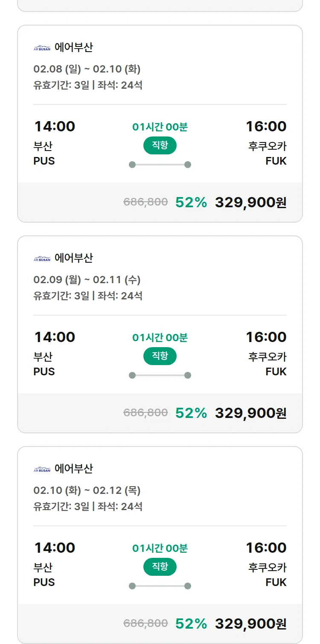320x644 pixels.
Task: Click the 52% discount on the 02.08 flight
Action: [x=191, y=202]
